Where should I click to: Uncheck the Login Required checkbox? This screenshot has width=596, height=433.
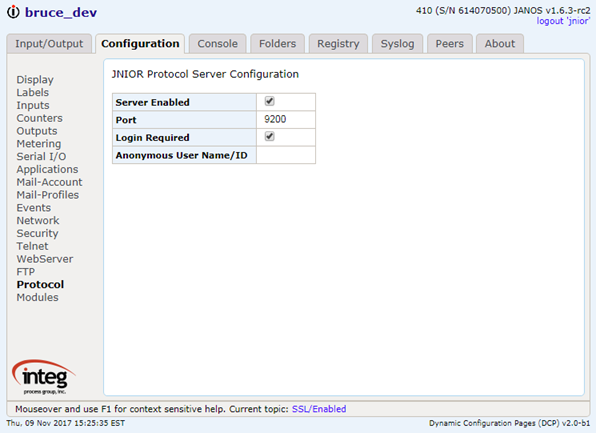click(x=269, y=136)
